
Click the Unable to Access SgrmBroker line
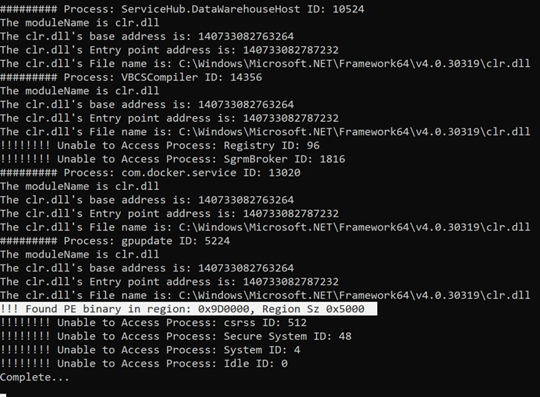173,159
